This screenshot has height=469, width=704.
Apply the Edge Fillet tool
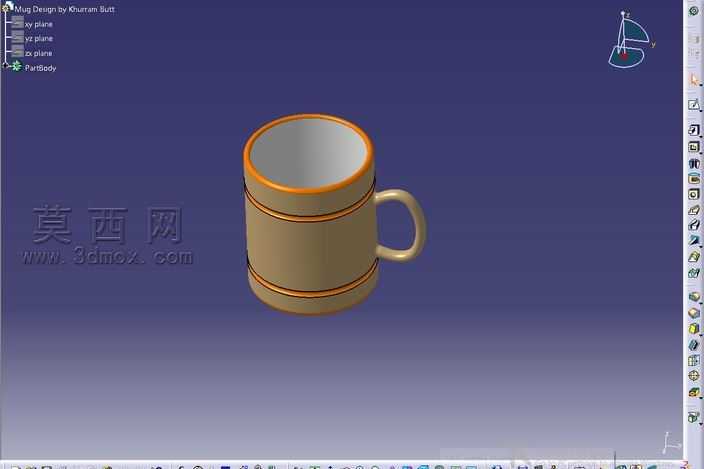click(x=694, y=297)
